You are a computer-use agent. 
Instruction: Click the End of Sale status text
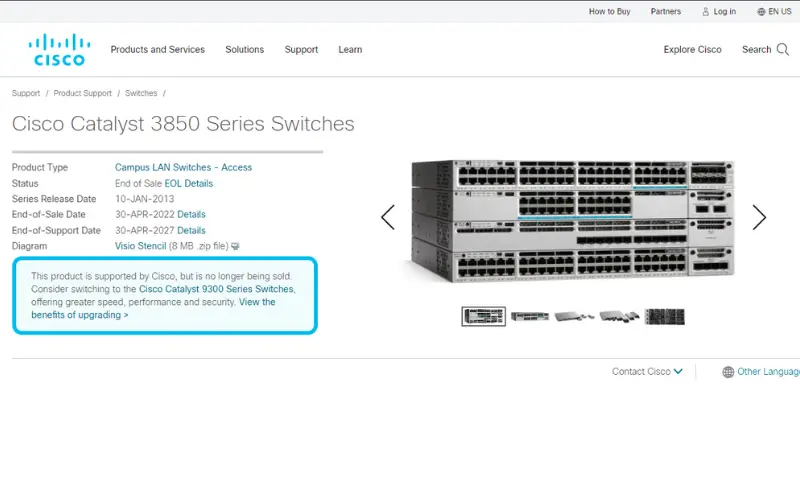pos(138,184)
